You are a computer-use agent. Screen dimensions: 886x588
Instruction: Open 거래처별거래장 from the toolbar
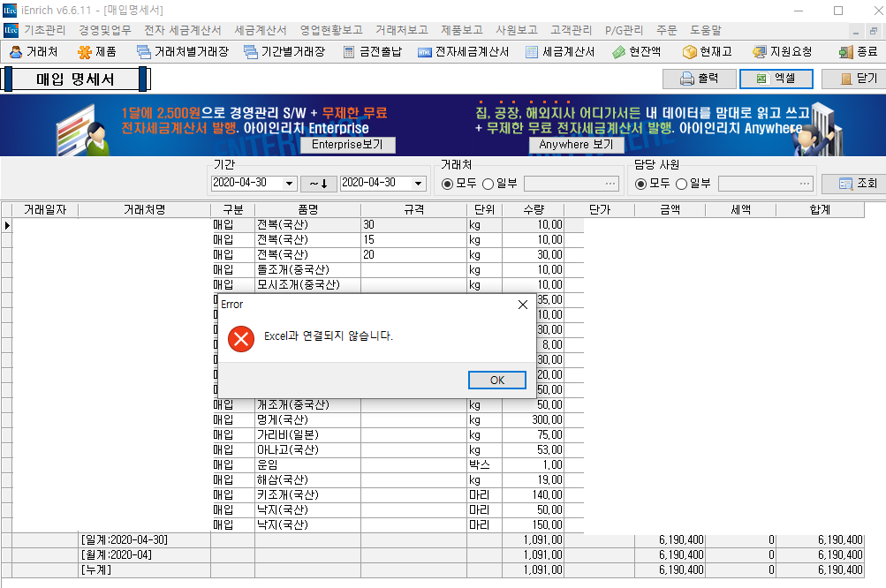[143, 52]
